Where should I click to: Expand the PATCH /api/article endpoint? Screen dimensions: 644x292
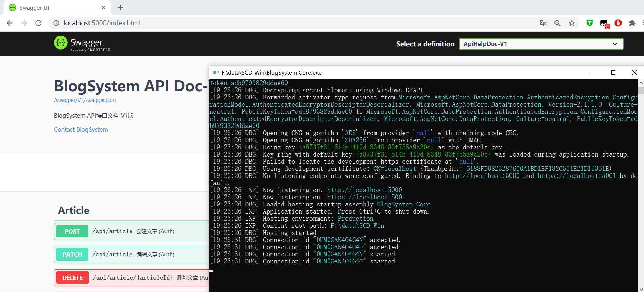132,255
